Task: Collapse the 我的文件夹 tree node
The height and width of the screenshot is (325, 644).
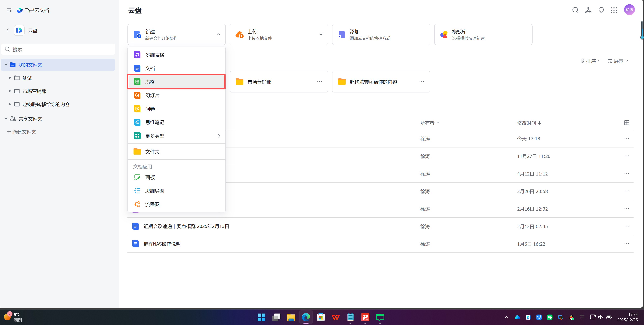Action: pos(6,65)
